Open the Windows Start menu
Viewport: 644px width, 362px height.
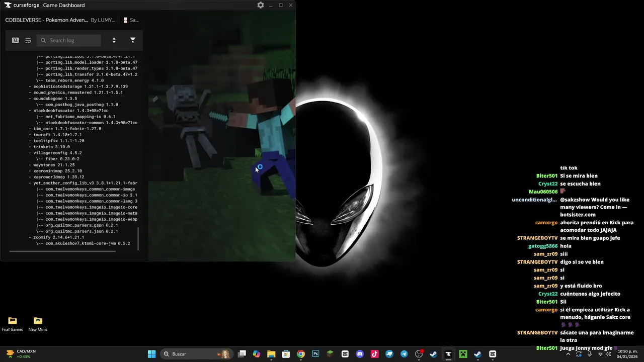(151, 354)
